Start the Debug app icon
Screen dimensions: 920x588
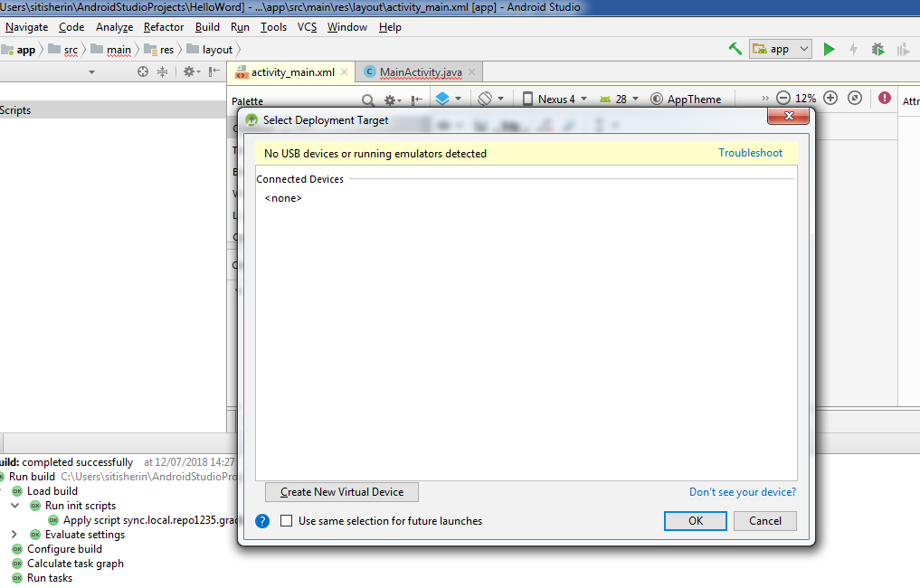click(877, 50)
